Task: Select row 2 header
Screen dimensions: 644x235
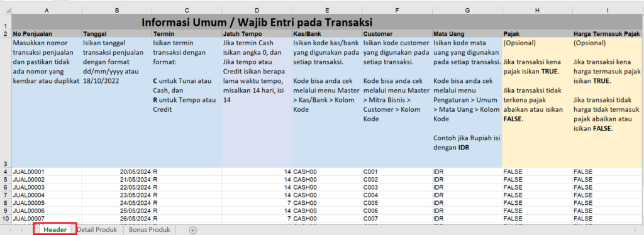Action: (x=6, y=34)
